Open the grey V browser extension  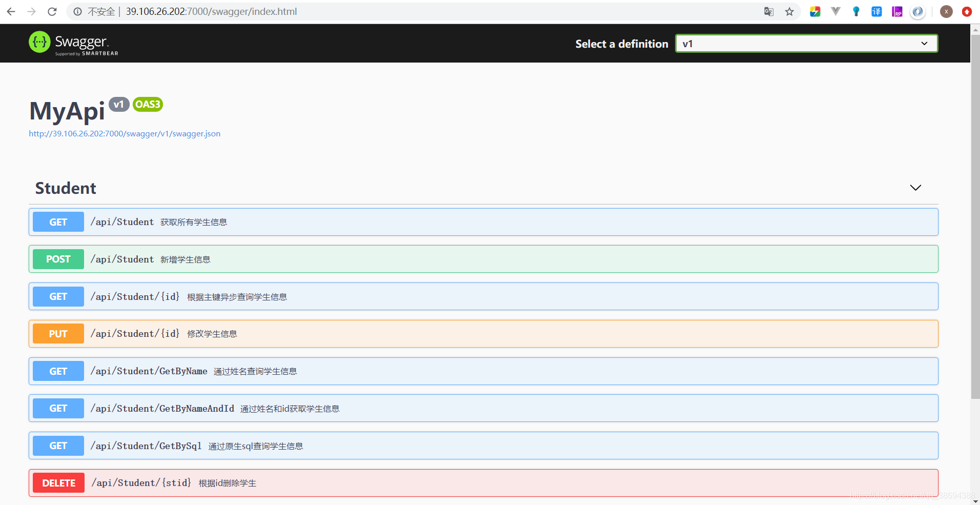(x=835, y=11)
